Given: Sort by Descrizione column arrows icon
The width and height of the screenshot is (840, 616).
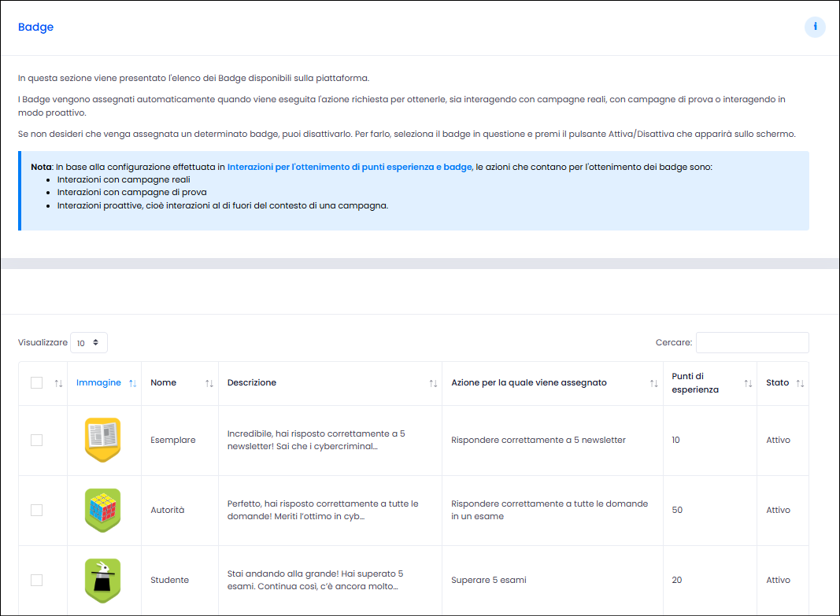Looking at the screenshot, I should pos(434,383).
